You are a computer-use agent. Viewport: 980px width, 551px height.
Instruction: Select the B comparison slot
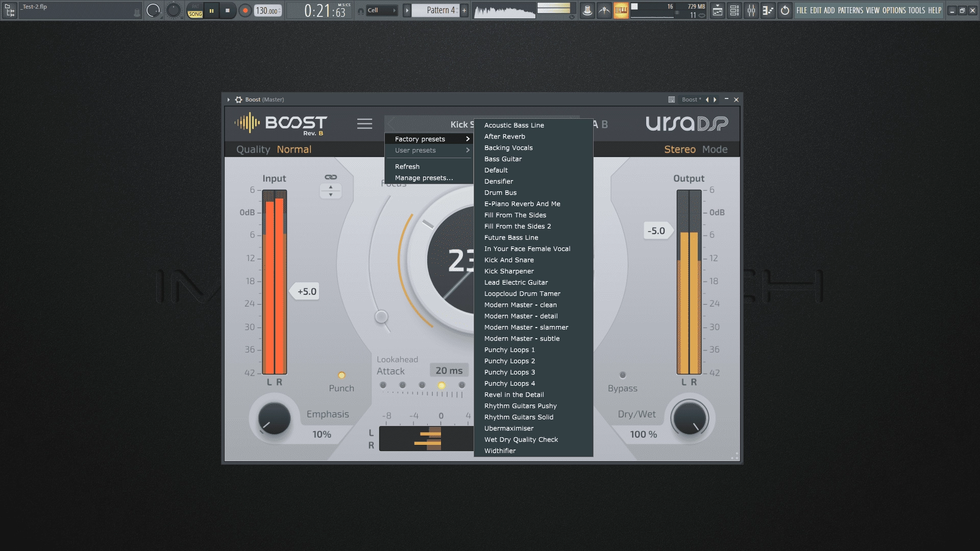pos(605,124)
